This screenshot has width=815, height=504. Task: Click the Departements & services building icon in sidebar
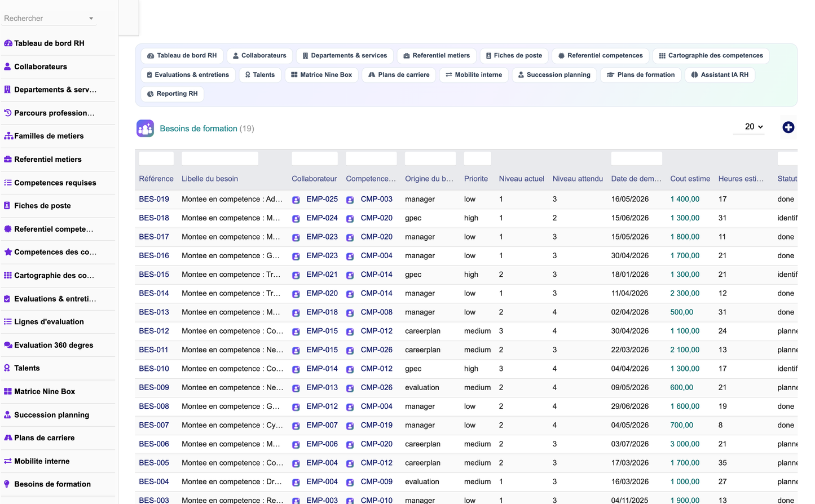7,90
